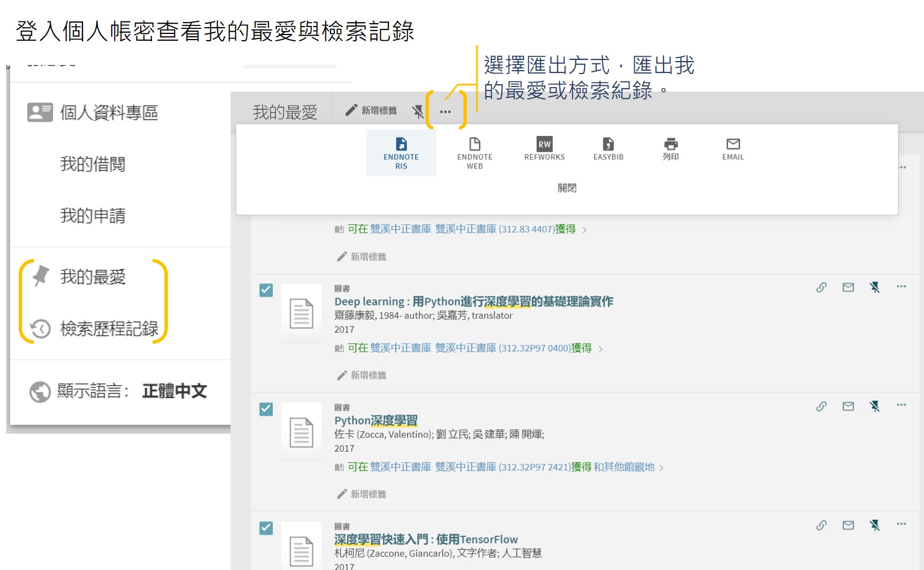924x570 pixels.
Task: Click the unpin icon in the 我的最愛 toolbar
Action: (419, 110)
